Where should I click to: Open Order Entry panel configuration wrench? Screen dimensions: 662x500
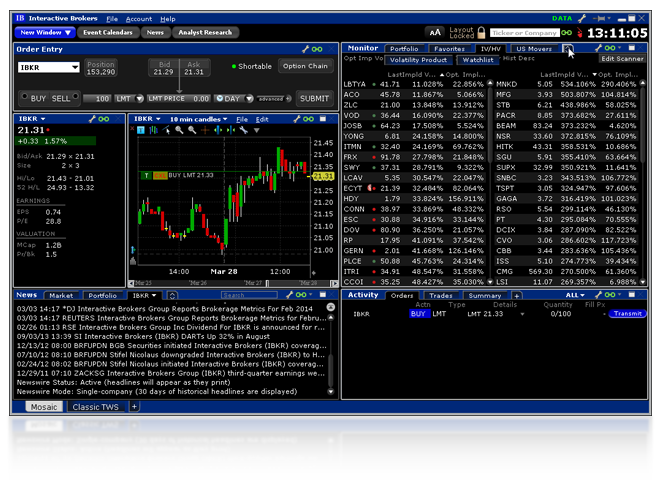coord(306,49)
